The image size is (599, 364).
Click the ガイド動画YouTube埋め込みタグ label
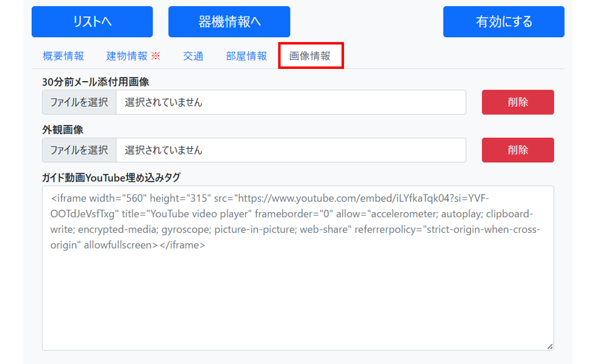(111, 177)
